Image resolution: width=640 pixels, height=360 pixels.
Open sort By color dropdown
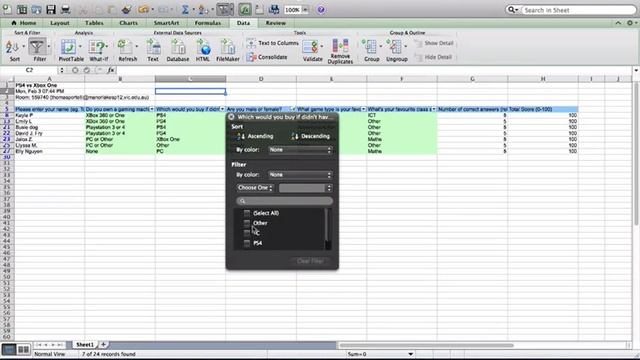pos(300,150)
